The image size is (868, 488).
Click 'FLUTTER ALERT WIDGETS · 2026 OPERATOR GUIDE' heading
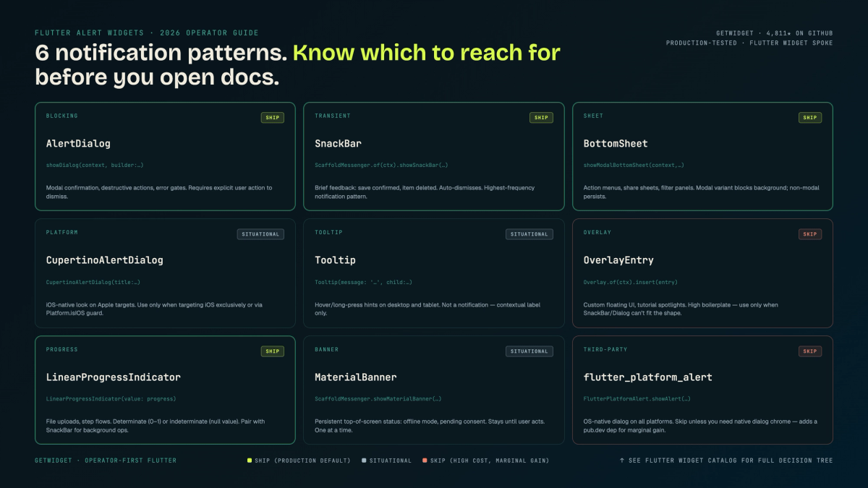(x=147, y=33)
